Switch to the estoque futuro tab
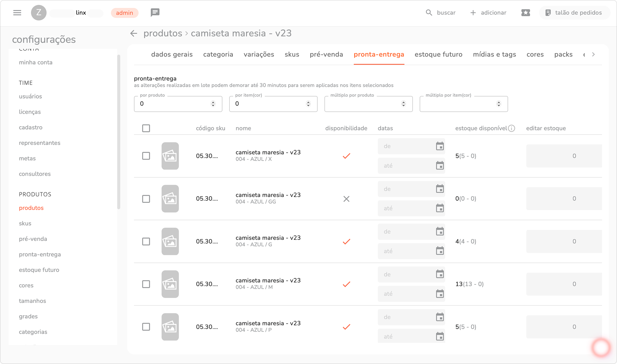 tap(438, 55)
